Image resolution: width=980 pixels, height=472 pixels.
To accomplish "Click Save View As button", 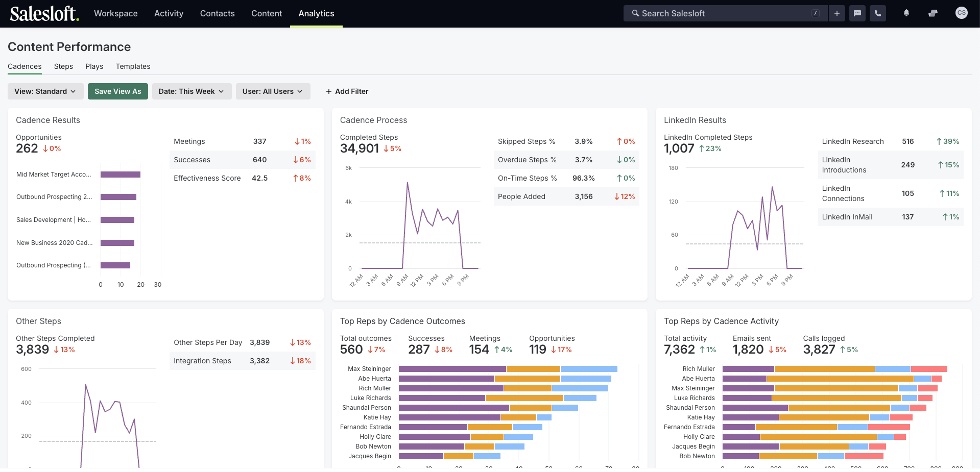I will 118,91.
